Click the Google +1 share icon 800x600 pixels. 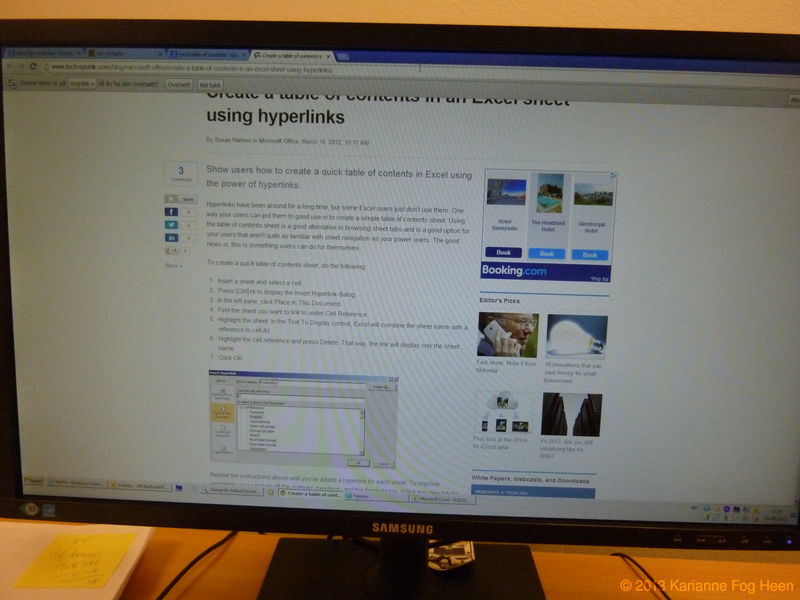[171, 251]
